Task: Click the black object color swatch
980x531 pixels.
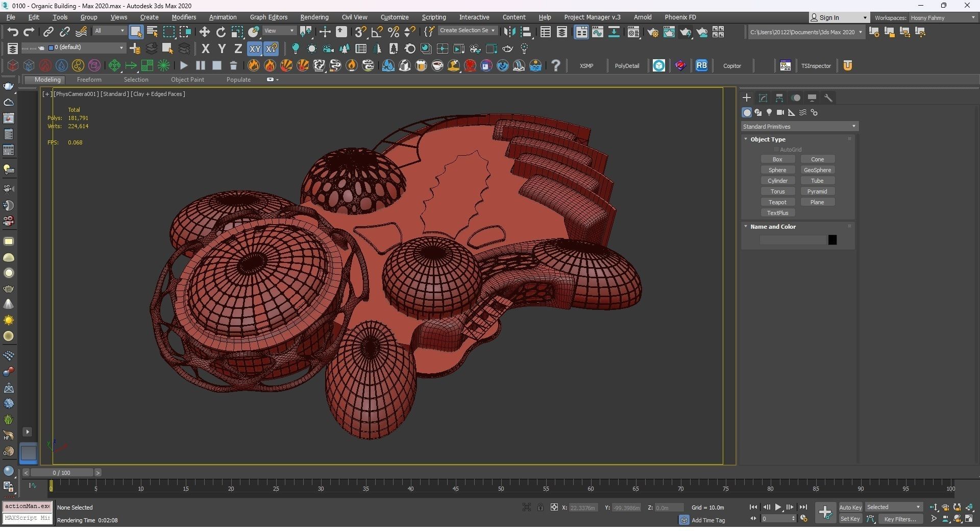Action: pyautogui.click(x=832, y=240)
